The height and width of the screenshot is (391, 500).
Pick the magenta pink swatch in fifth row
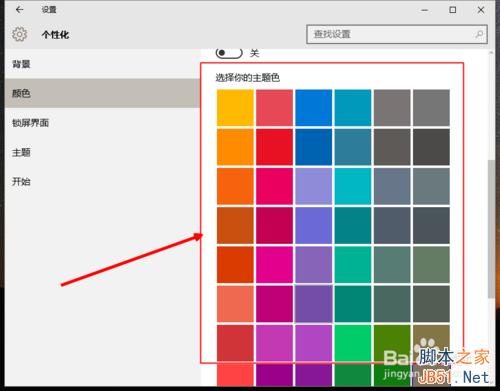pyautogui.click(x=274, y=265)
